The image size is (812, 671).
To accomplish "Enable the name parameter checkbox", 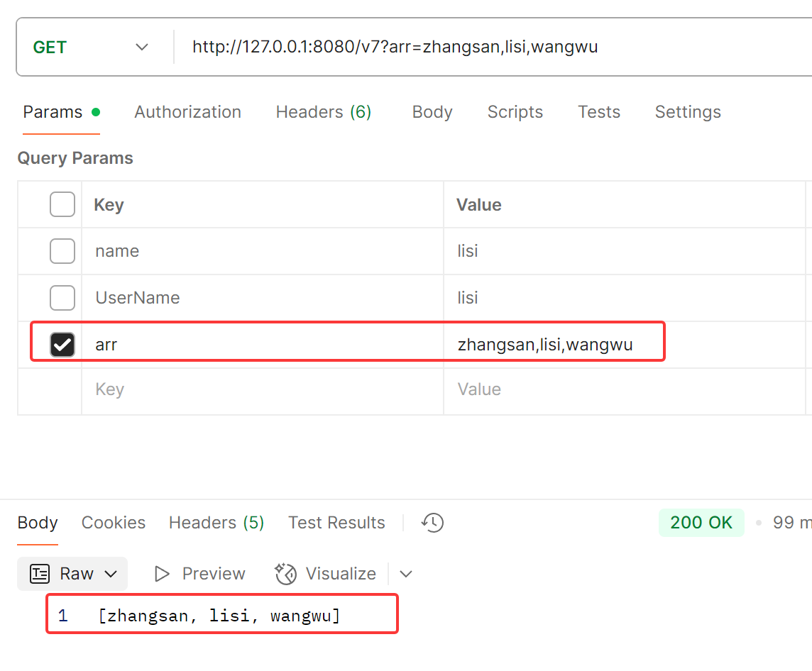I will click(62, 251).
